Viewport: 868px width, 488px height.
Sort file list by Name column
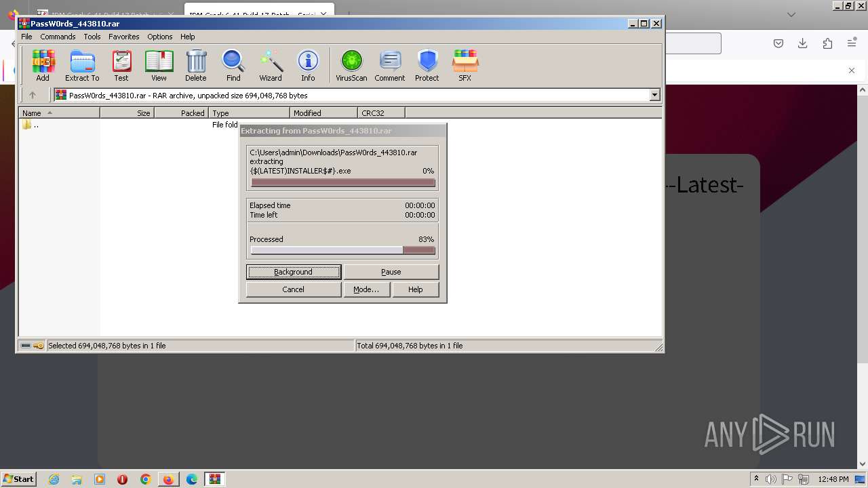pos(60,113)
